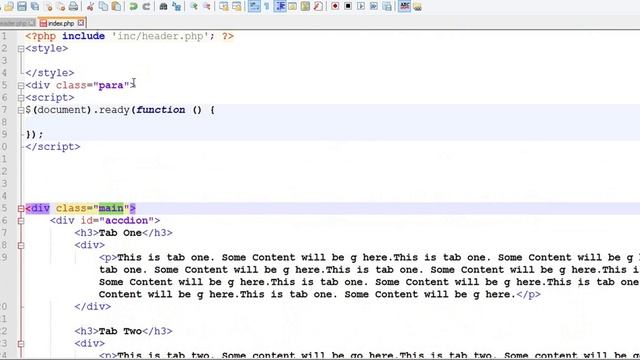Screen dimensions: 640x360
Task: Collapse the <div> under Tab One heading
Action: tap(21, 246)
